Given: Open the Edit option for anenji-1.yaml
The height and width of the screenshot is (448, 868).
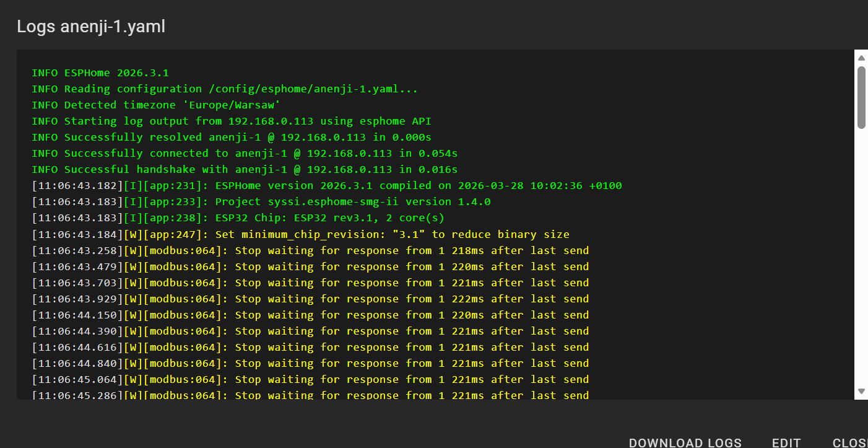Looking at the screenshot, I should pyautogui.click(x=786, y=442).
